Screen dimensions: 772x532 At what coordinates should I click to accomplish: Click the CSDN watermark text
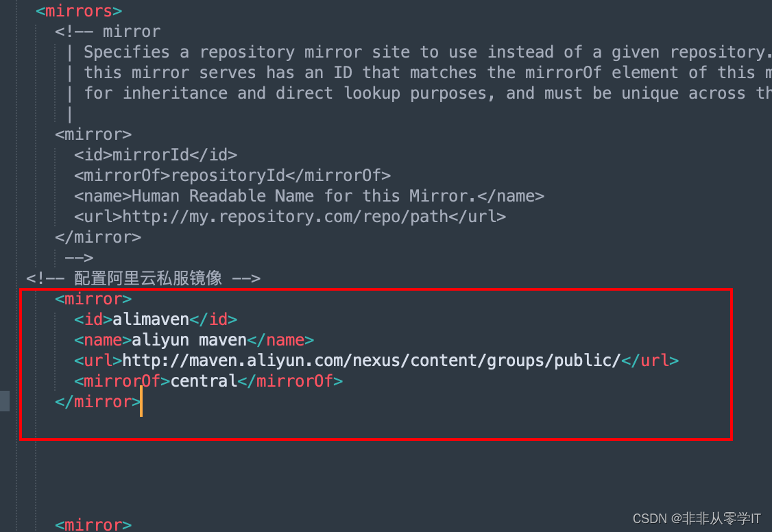(696, 518)
